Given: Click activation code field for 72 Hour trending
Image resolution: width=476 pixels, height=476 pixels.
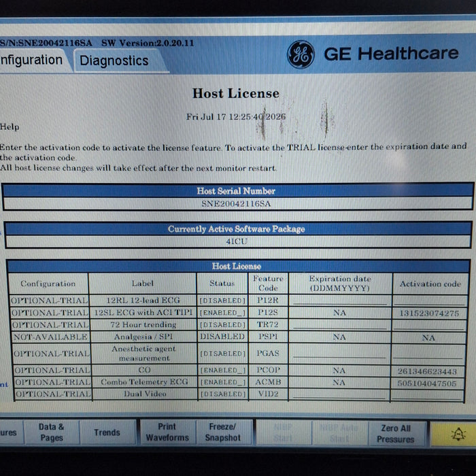Looking at the screenshot, I should [428, 325].
